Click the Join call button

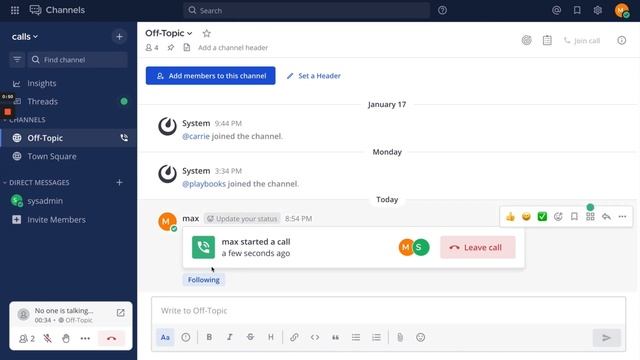point(582,40)
